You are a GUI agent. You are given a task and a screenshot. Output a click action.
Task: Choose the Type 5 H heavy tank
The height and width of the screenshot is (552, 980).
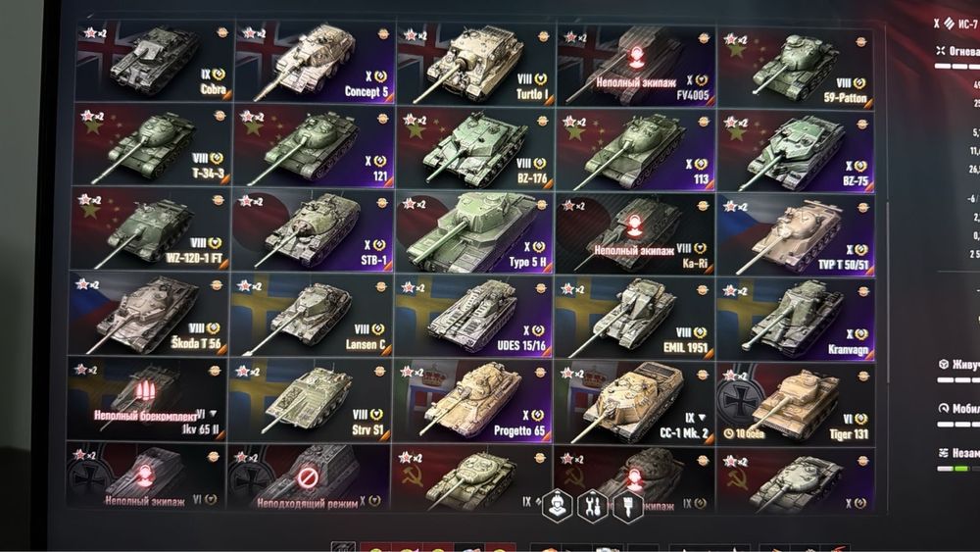point(473,231)
